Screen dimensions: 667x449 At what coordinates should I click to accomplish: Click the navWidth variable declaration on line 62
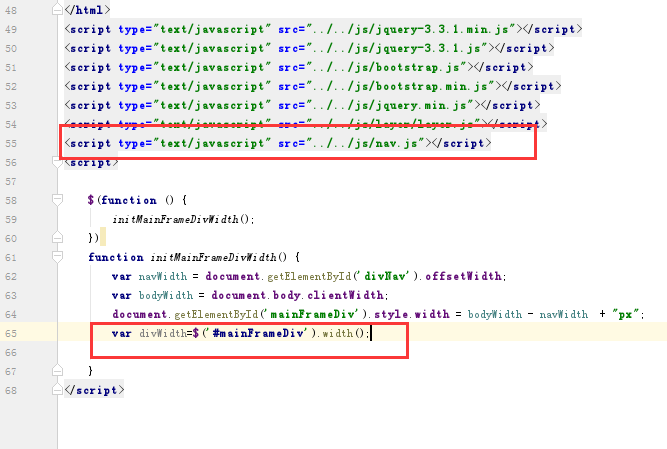162,276
